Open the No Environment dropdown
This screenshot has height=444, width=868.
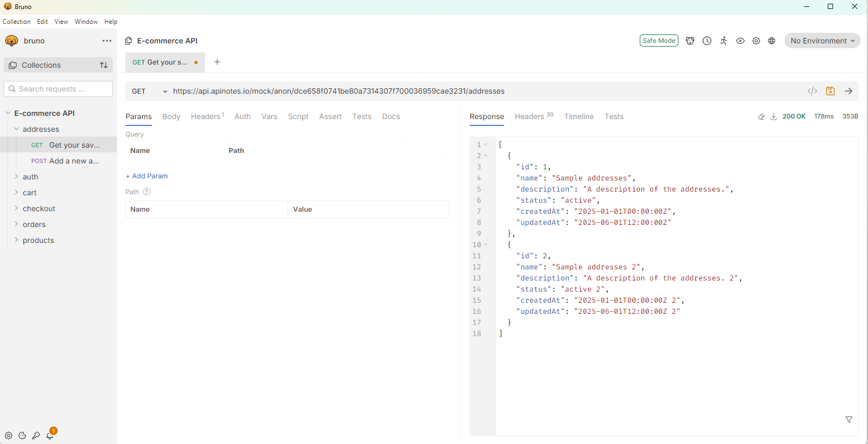(822, 41)
